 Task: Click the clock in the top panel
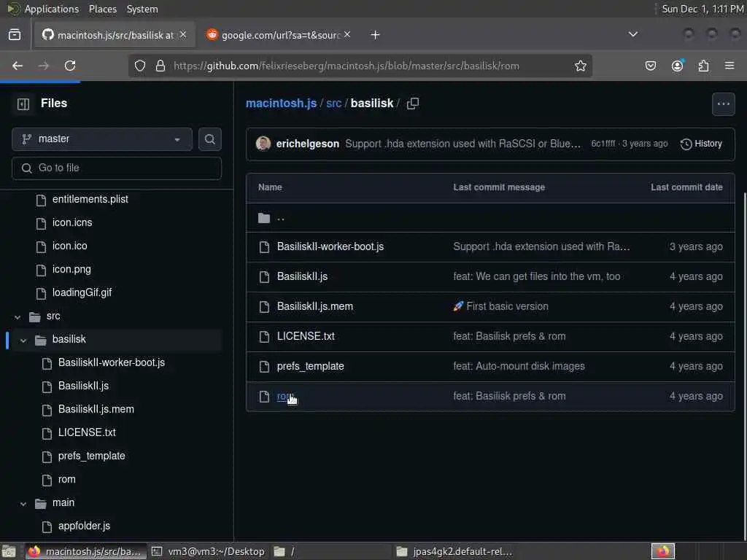click(703, 9)
